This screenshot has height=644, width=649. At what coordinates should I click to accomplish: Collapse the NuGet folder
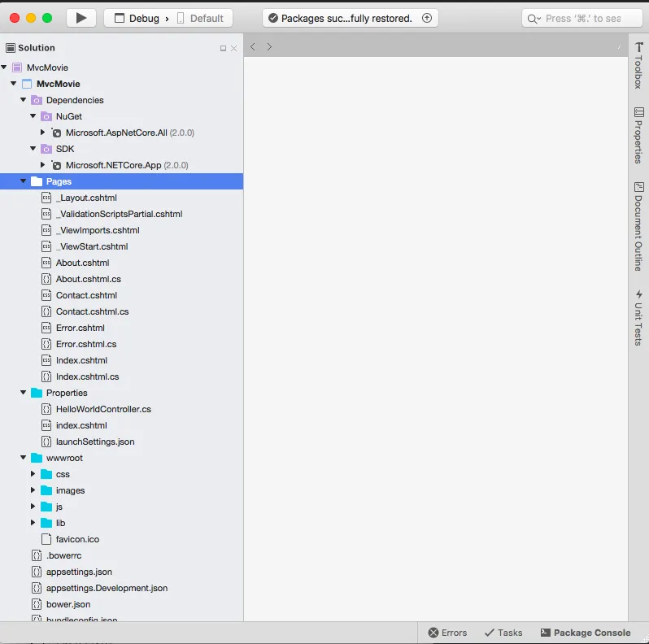33,116
